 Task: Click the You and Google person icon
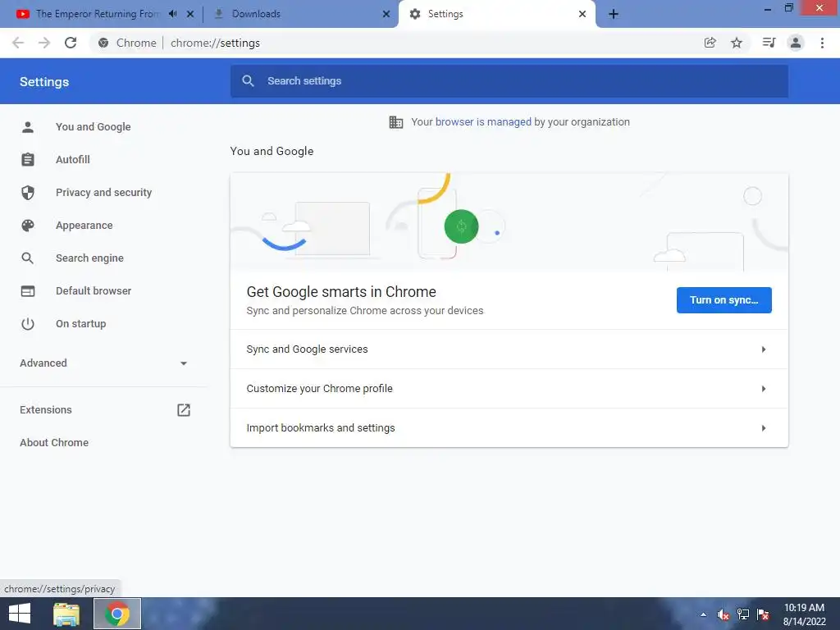click(28, 127)
